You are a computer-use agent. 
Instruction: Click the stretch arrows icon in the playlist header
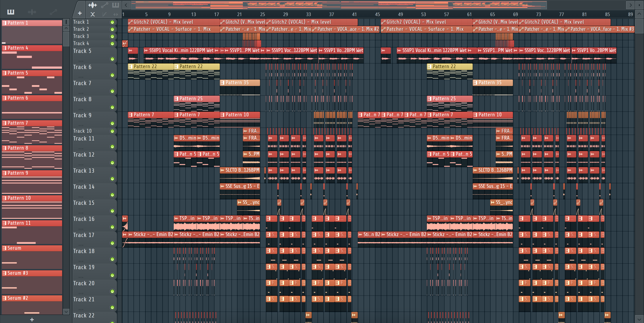[x=116, y=14]
